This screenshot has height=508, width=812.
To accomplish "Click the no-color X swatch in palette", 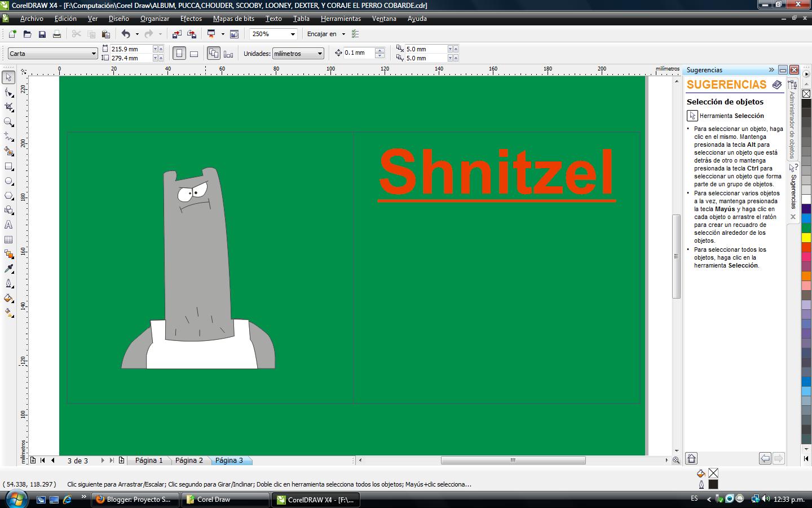I will pyautogui.click(x=806, y=93).
